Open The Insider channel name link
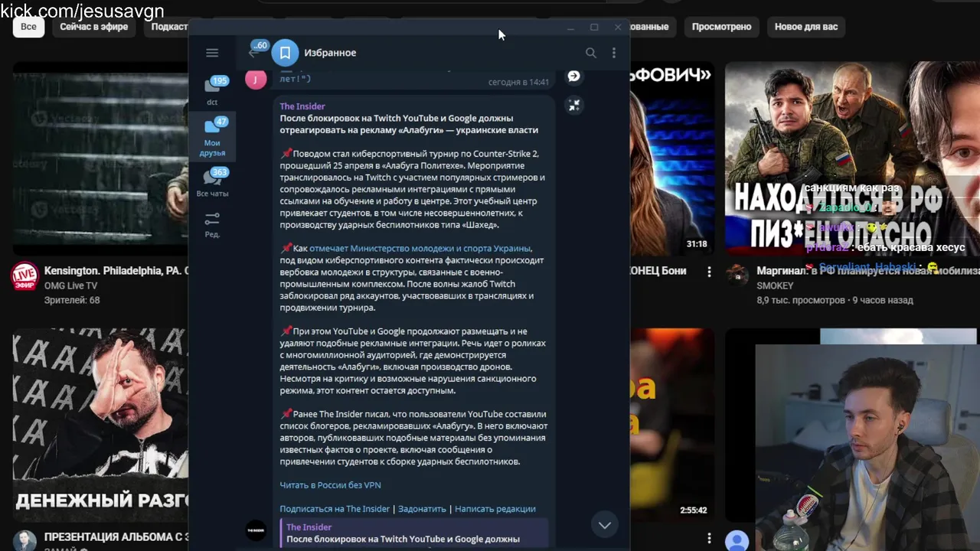This screenshot has width=980, height=551. tap(302, 106)
